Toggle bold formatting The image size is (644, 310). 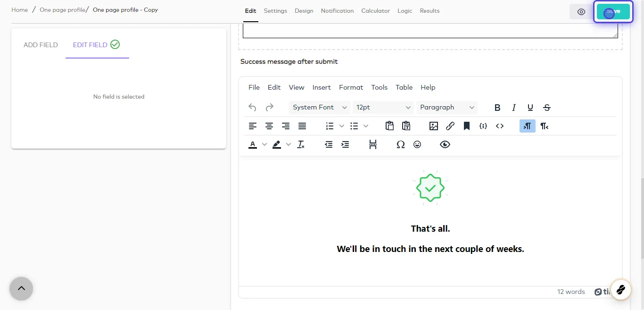click(x=497, y=108)
